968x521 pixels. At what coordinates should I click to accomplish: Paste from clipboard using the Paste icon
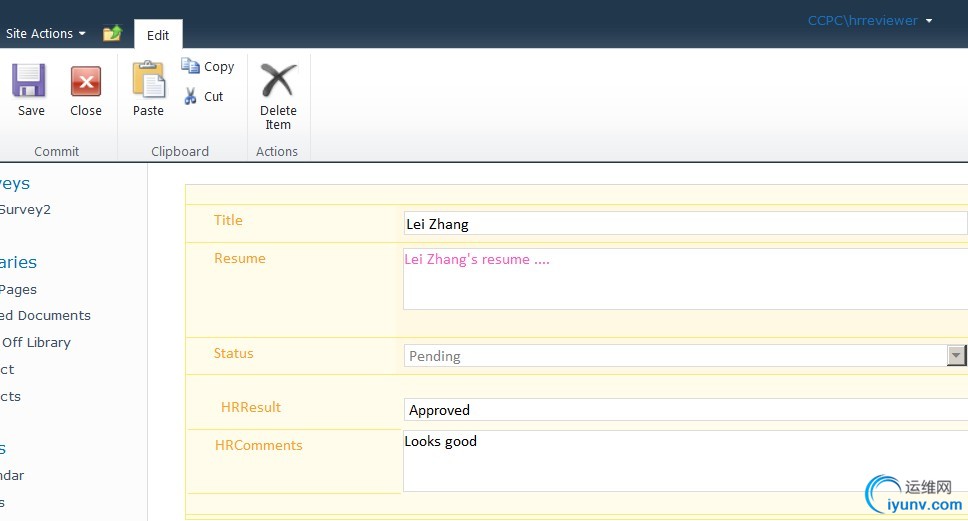click(148, 80)
